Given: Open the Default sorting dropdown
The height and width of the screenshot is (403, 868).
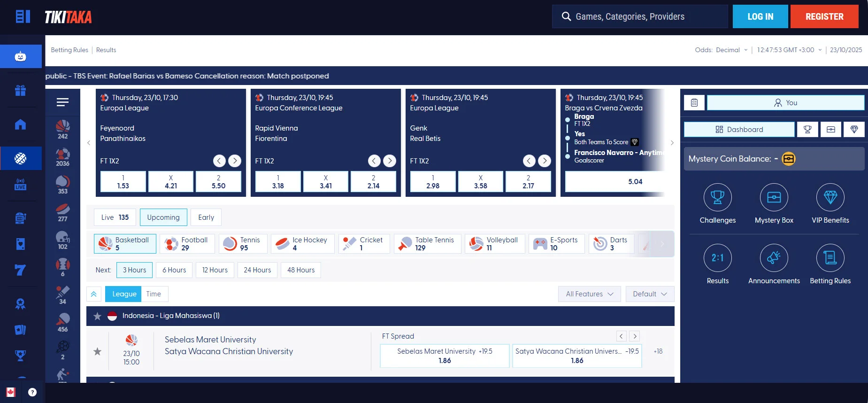Looking at the screenshot, I should pos(650,294).
